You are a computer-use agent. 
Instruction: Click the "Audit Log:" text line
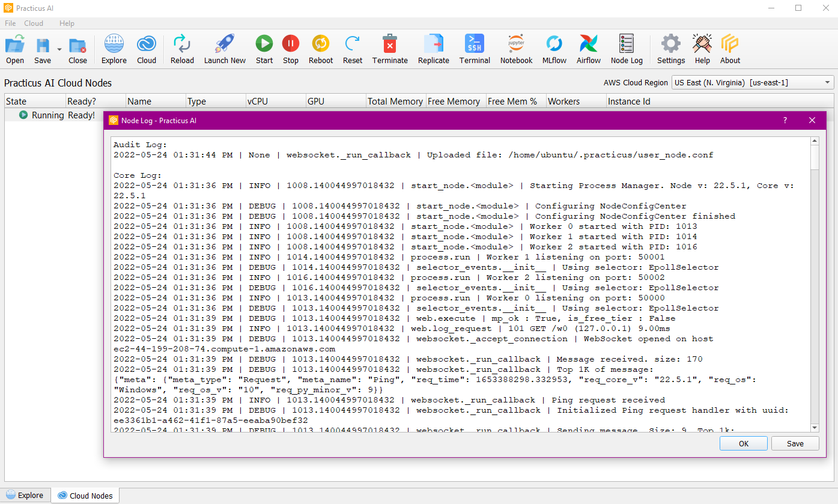[141, 145]
